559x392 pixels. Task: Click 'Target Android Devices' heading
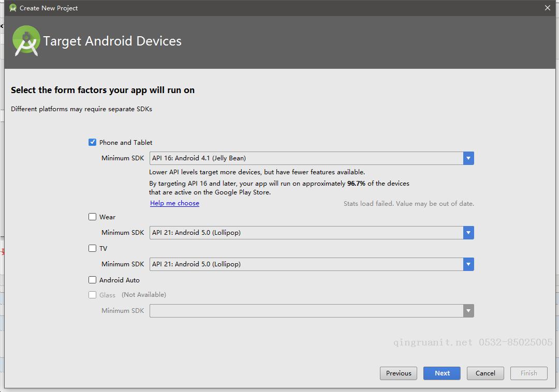click(112, 41)
